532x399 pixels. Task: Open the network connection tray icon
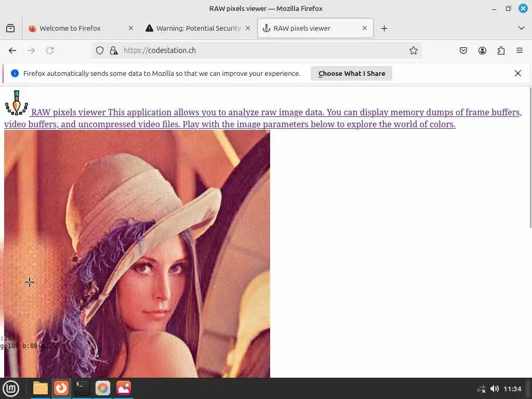(x=481, y=389)
